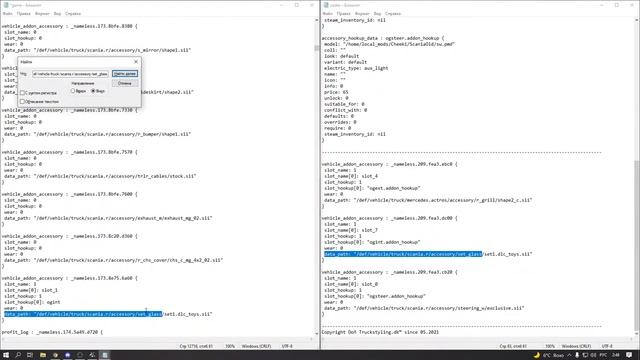Open View menu in right Notepad
Image resolution: width=640 pixels, height=360 pixels.
[x=378, y=13]
